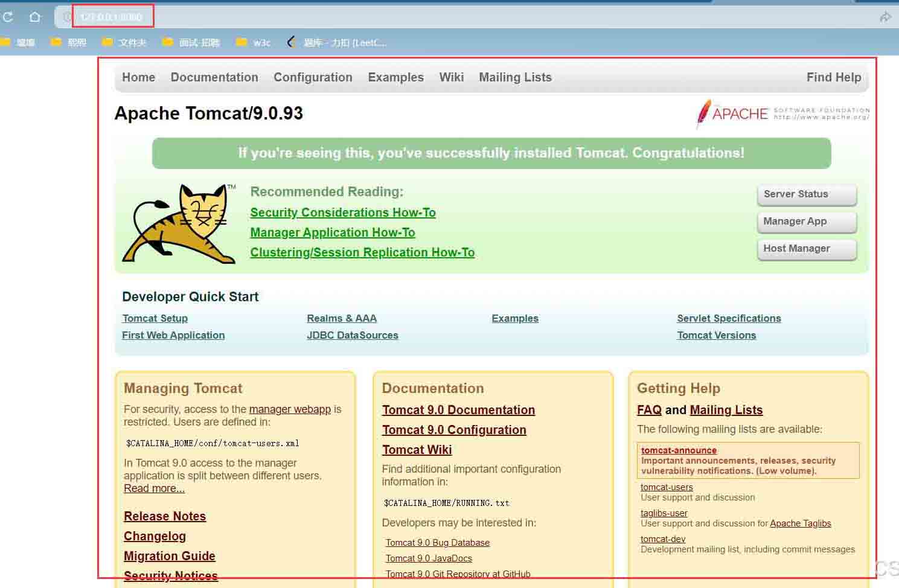Open the LeetCode bookmark in bookmarks bar
The image size is (899, 588).
click(x=337, y=42)
